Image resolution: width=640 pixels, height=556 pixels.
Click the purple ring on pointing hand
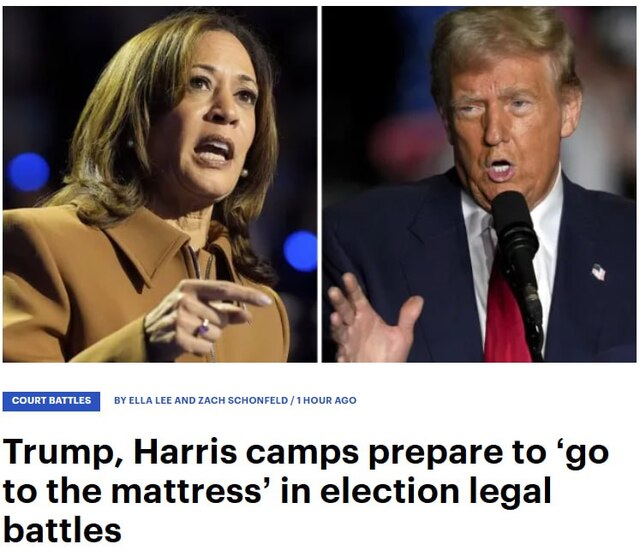(203, 327)
